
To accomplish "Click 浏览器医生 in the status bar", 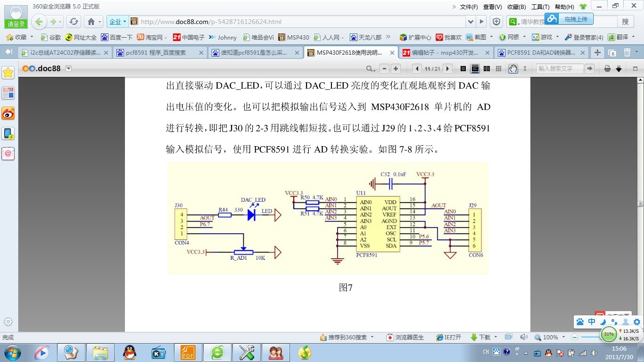I will [x=405, y=337].
